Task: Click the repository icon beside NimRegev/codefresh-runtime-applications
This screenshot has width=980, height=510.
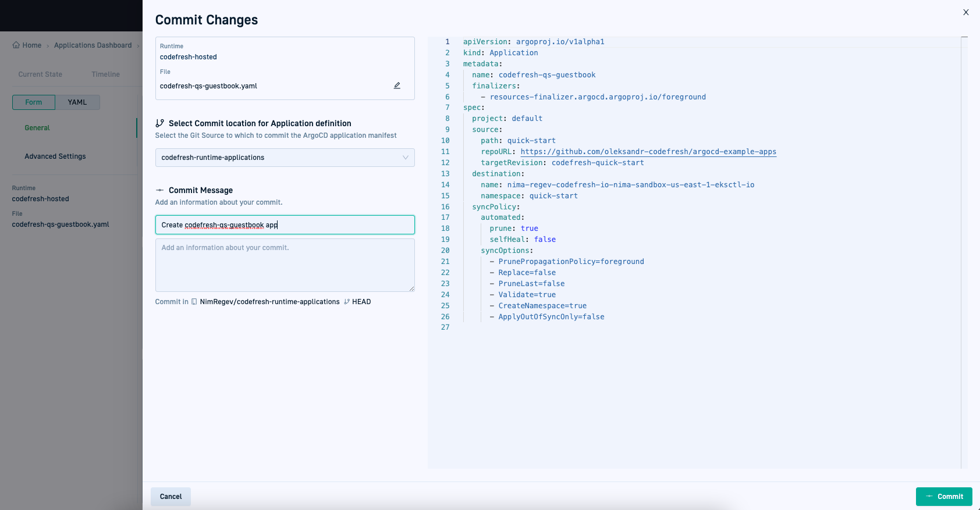Action: click(x=194, y=302)
